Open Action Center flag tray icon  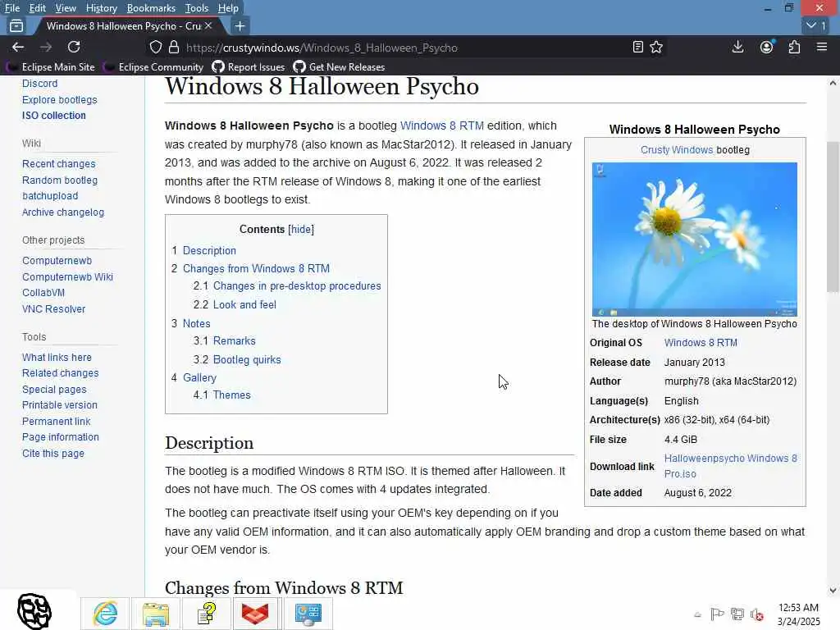(717, 614)
